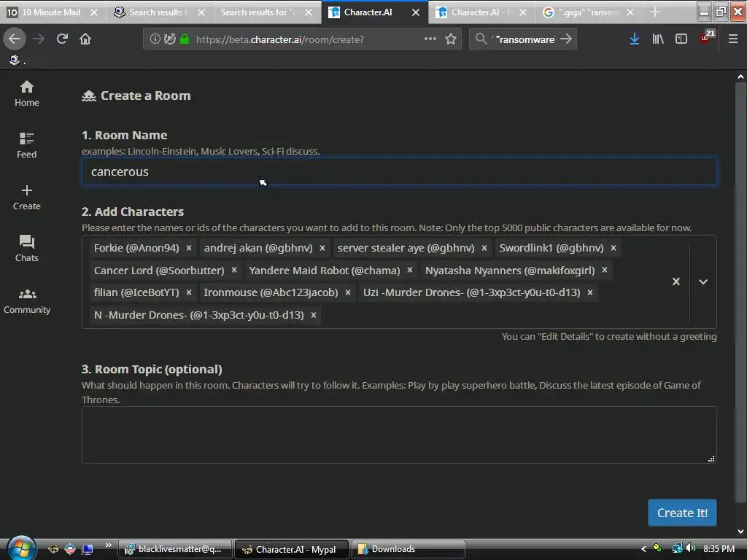This screenshot has width=747, height=560.
Task: Clear all selected characters
Action: 676,281
